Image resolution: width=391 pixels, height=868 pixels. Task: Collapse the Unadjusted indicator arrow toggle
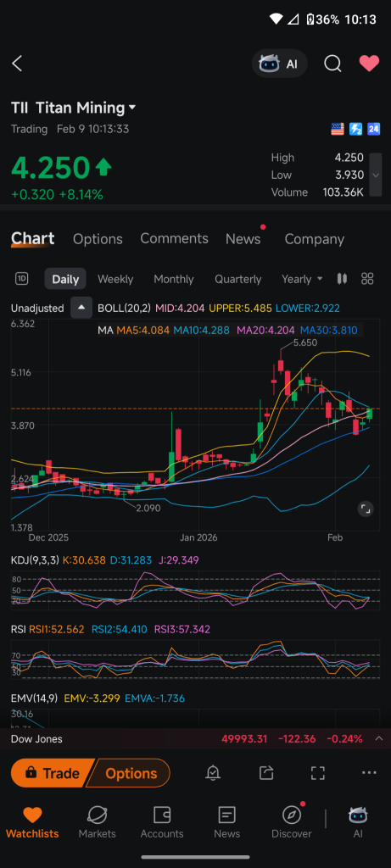[x=81, y=308]
